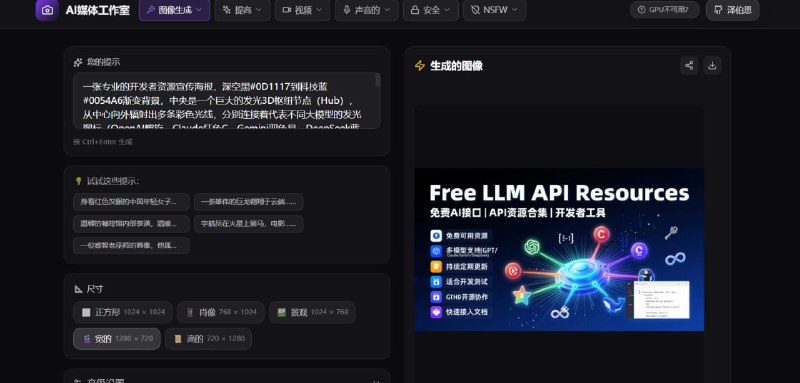
Task: Open the 图像生成 dropdown menu
Action: click(174, 10)
